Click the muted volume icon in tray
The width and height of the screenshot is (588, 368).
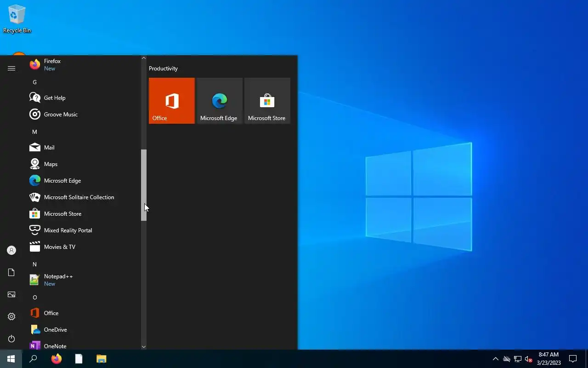pos(528,359)
